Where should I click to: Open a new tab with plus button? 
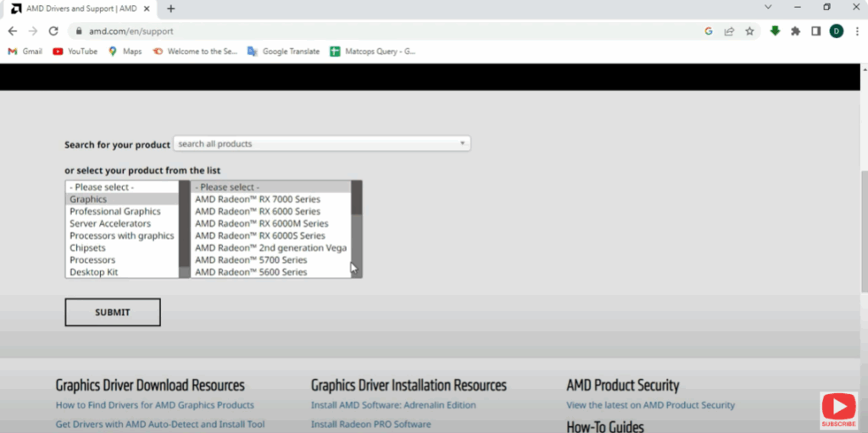tap(171, 8)
